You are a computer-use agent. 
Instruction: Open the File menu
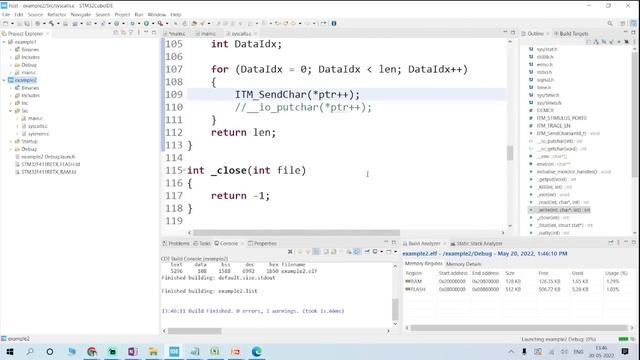tap(6, 14)
